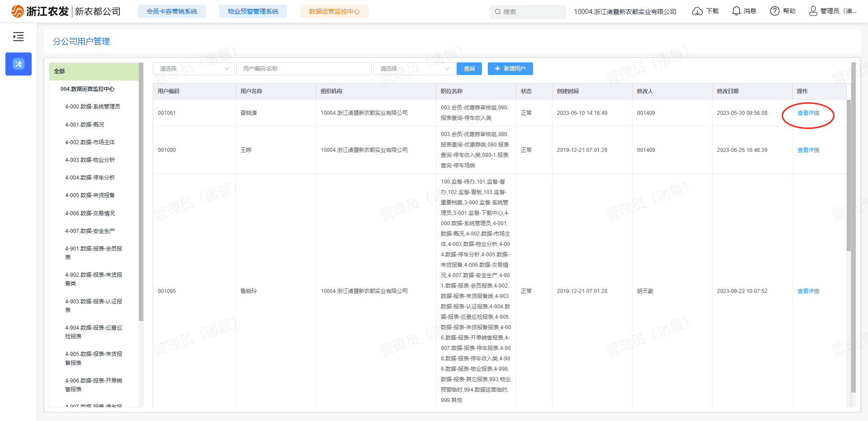Select 4-905.数据-报表-来货报备报表 tree item
868x421 pixels.
(x=94, y=359)
